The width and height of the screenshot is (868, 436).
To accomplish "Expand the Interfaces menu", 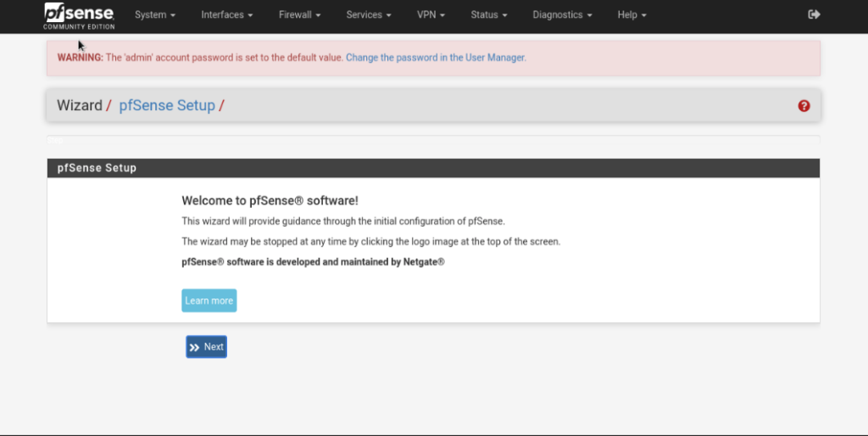I will click(227, 15).
